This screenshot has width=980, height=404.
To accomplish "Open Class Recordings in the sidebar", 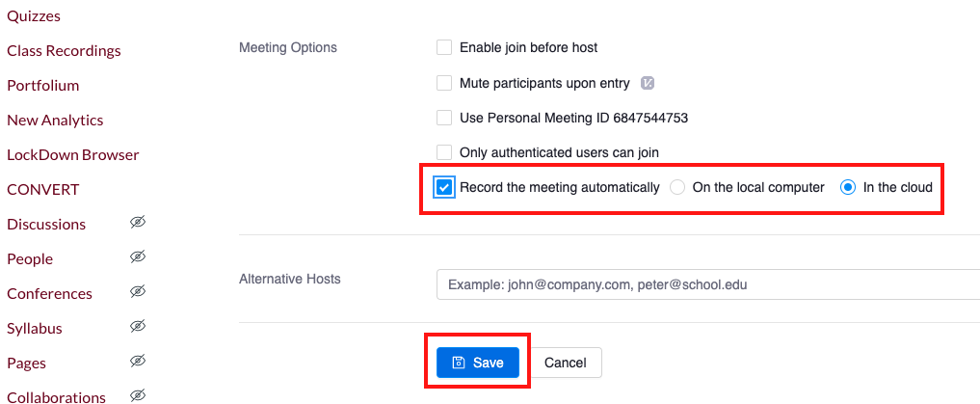I will click(64, 50).
